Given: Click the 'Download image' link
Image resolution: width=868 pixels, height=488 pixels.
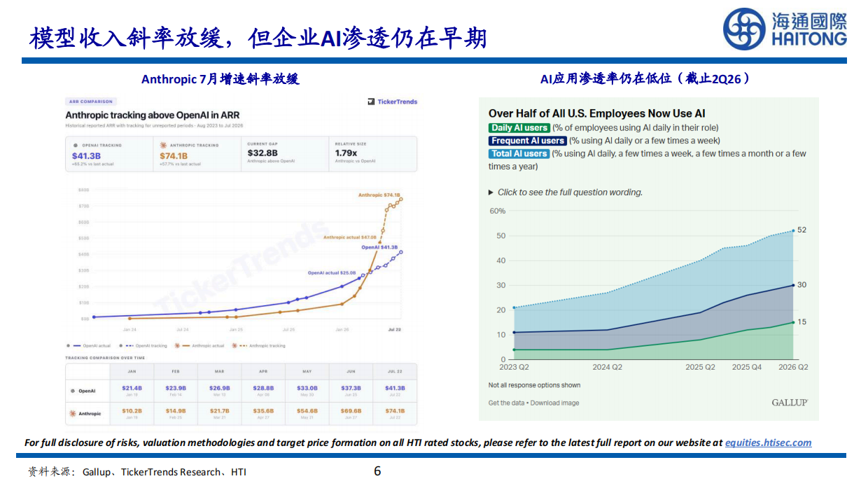Looking at the screenshot, I should 554,403.
